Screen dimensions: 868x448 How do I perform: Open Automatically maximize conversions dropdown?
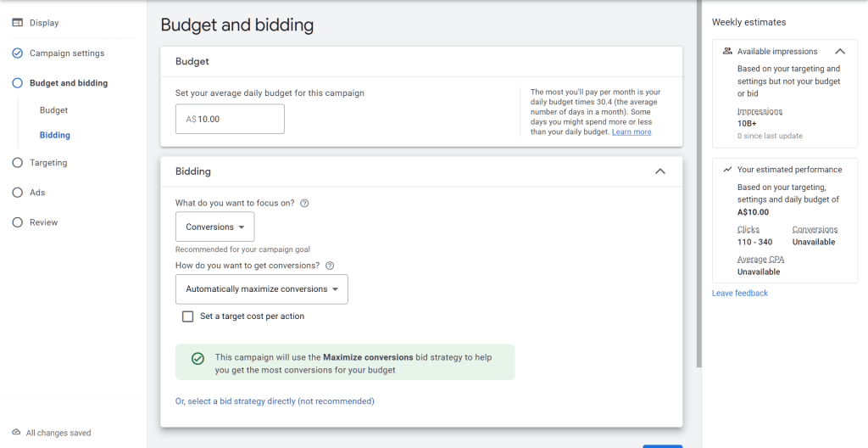pos(261,289)
